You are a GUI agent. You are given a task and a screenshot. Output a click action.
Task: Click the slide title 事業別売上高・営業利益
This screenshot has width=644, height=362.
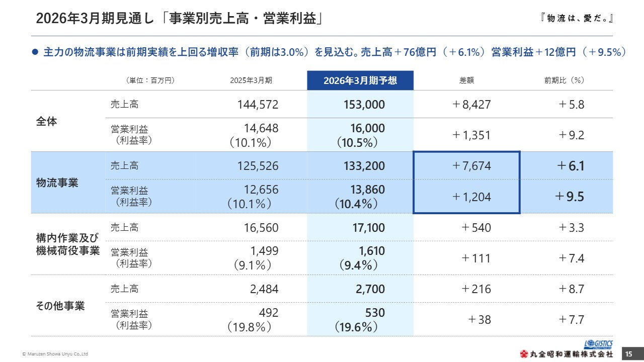(x=180, y=19)
